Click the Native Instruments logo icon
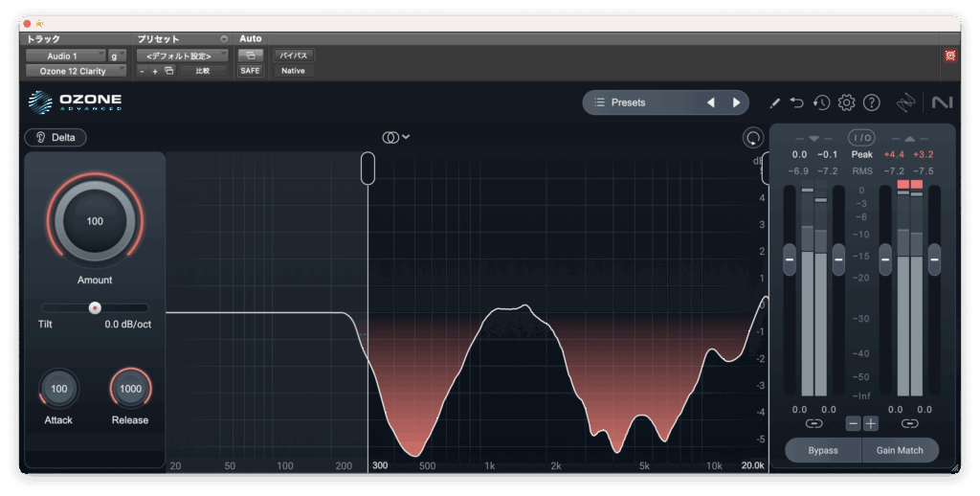This screenshot has width=980, height=496. point(942,102)
